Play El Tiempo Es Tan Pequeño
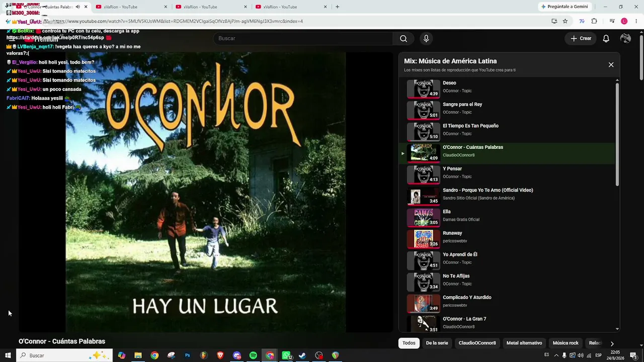Screen dimensions: 644x362 click(x=507, y=132)
